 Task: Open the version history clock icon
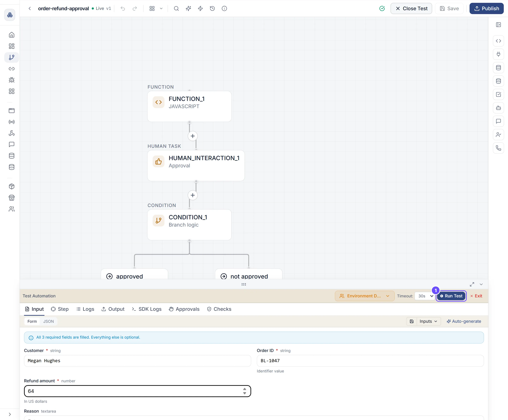tap(212, 8)
